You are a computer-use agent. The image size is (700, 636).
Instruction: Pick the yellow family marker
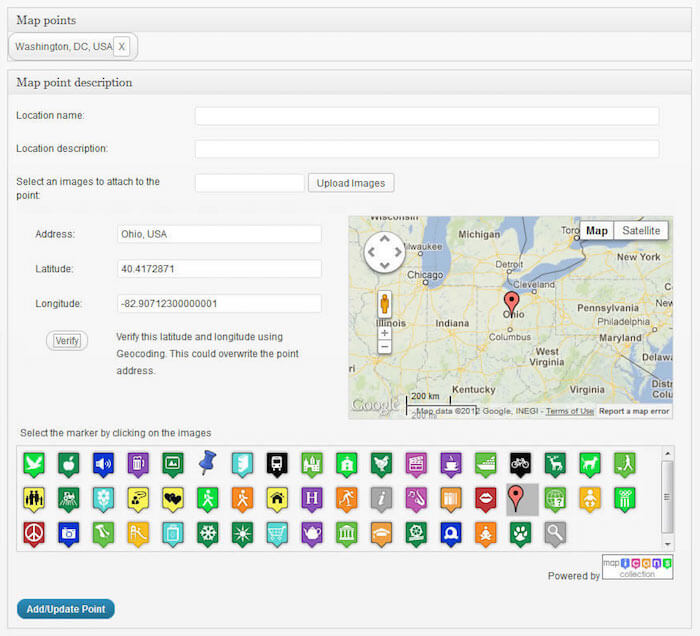point(34,499)
